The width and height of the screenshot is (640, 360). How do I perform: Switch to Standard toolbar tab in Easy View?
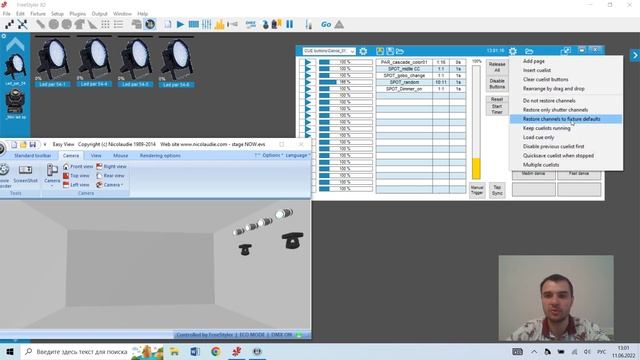(33, 156)
